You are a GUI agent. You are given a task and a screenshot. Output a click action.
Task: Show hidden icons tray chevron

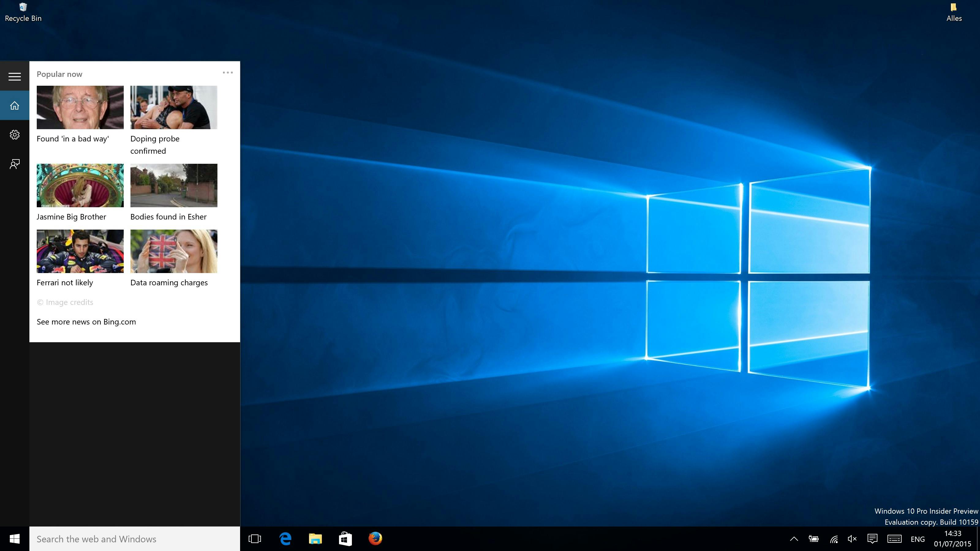(794, 539)
